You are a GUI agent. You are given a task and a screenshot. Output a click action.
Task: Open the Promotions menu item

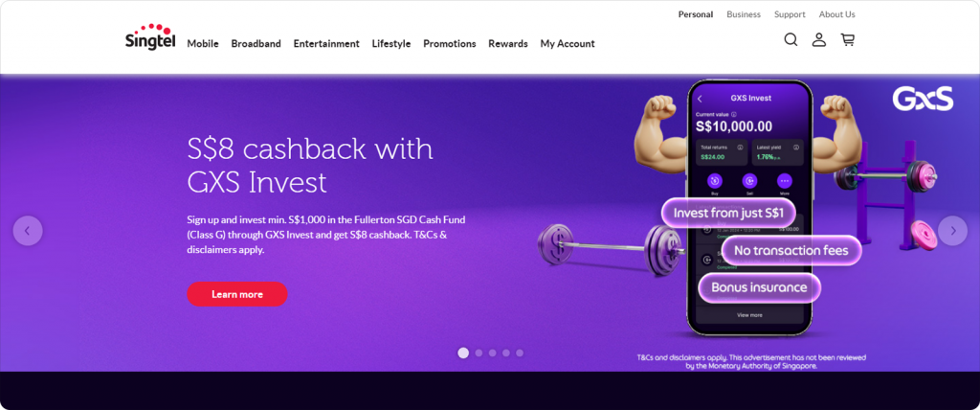click(450, 44)
